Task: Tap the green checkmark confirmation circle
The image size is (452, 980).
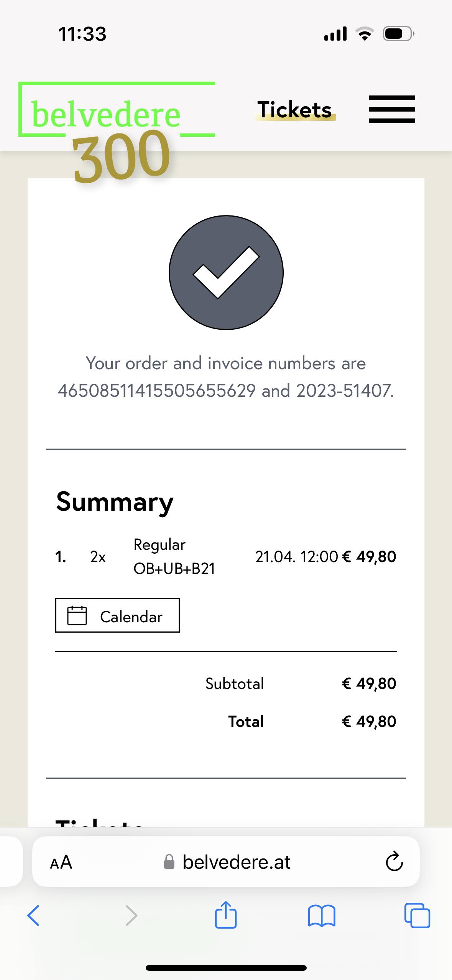Action: pyautogui.click(x=226, y=273)
